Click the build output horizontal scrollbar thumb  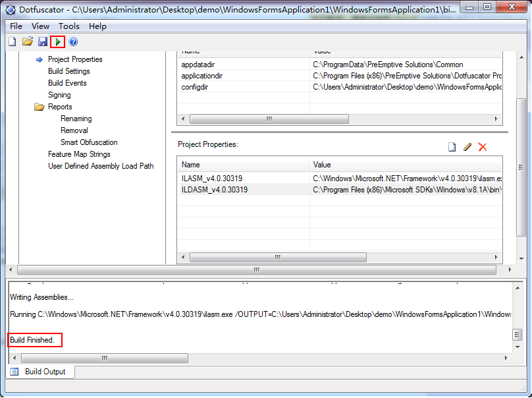[x=105, y=358]
